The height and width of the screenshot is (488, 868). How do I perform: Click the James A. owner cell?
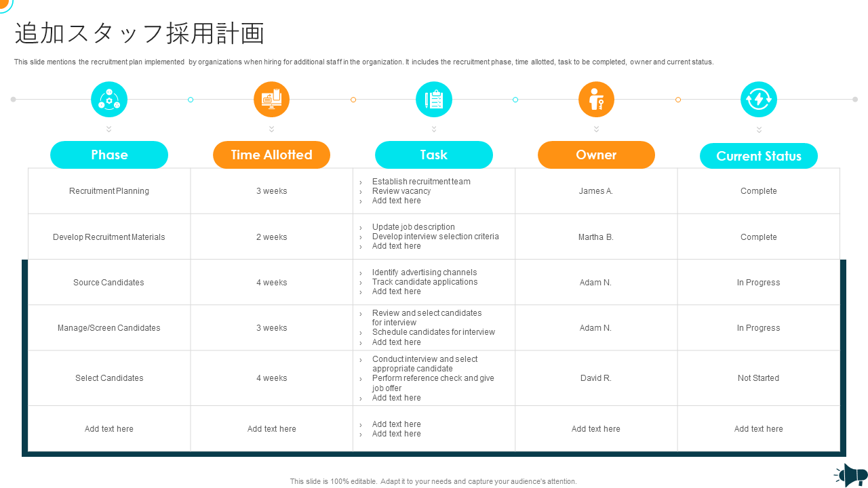click(x=596, y=191)
